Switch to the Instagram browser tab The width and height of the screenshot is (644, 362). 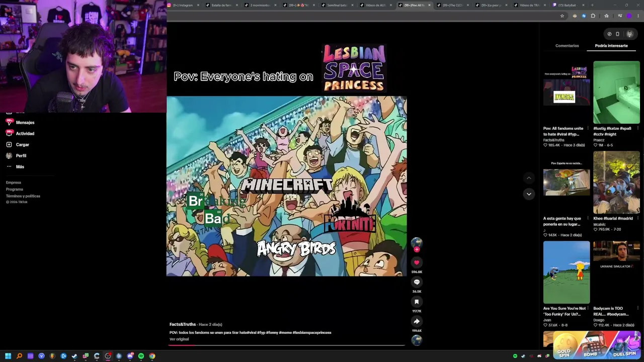(x=183, y=5)
